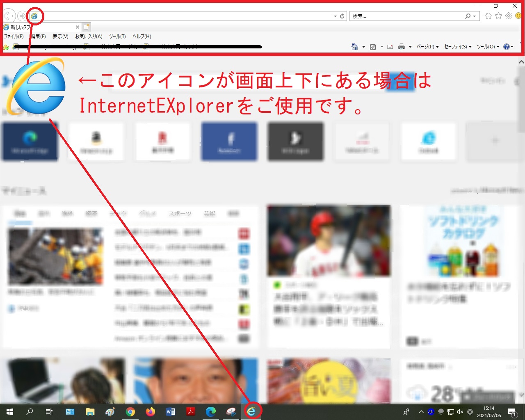This screenshot has height=420, width=525.
Task: Expand the feeds dropdown arrow
Action: pos(381,47)
